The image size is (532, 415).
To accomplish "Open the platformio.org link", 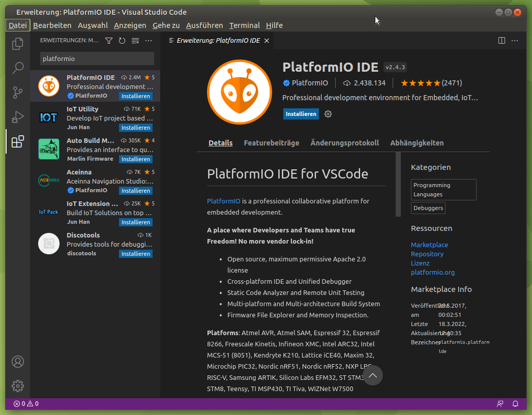I will (x=433, y=272).
